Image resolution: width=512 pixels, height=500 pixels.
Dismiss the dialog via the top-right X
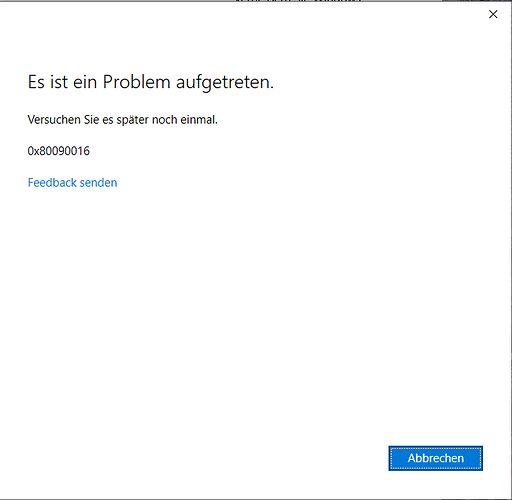(493, 14)
